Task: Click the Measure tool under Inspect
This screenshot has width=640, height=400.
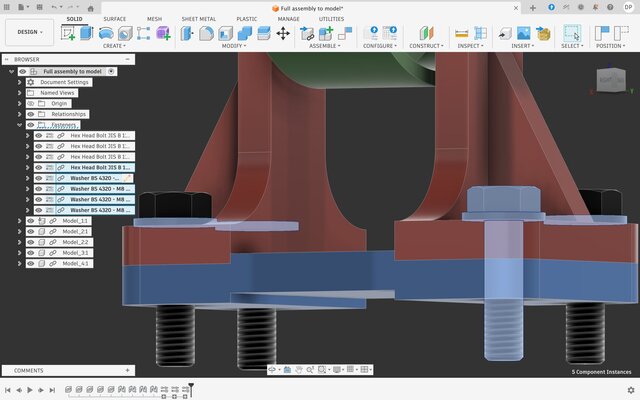Action: click(461, 33)
